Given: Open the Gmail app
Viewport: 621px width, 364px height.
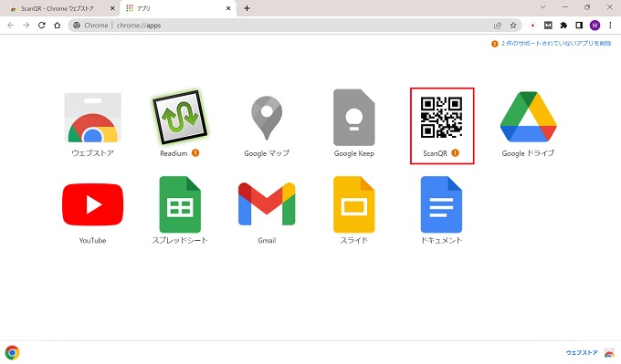Looking at the screenshot, I should click(267, 204).
